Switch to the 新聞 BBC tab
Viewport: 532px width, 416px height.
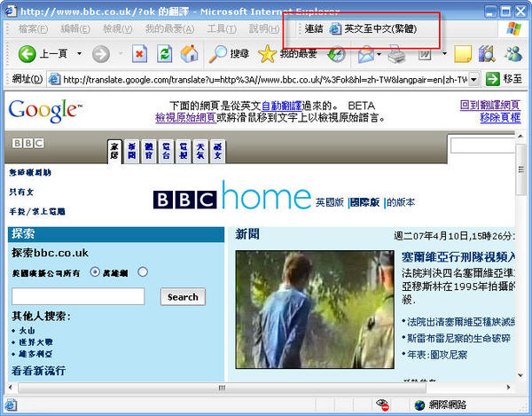[131, 151]
